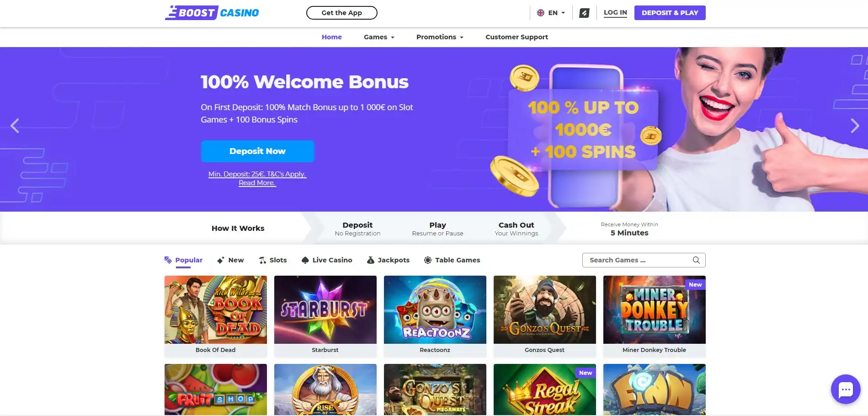Screen dimensions: 868x416
Task: Switch to the Slots tab
Action: (x=273, y=260)
